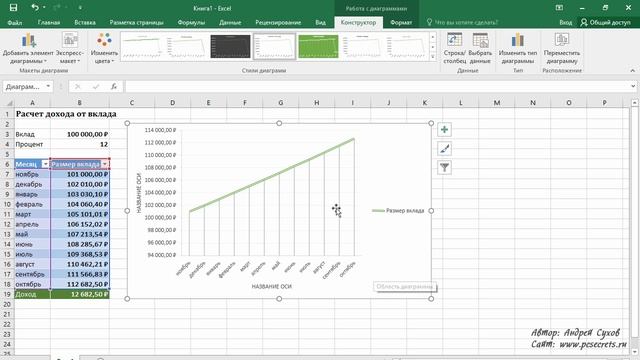
Task: Click the Share person icon
Action: (x=584, y=22)
